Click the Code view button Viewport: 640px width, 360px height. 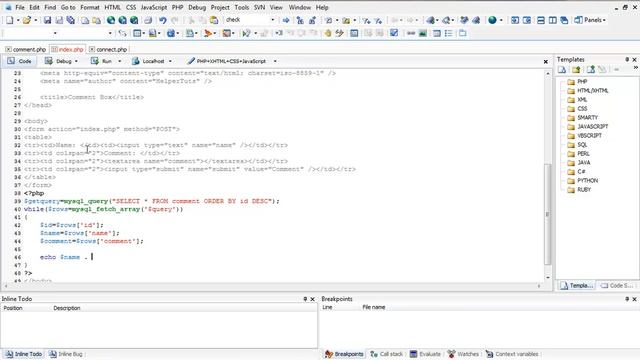[x=20, y=61]
